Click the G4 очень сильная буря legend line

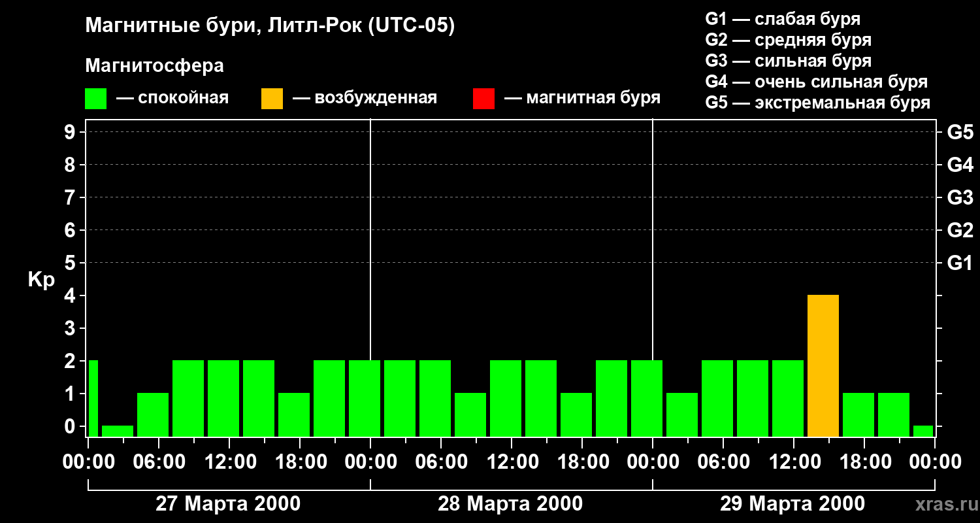[817, 82]
